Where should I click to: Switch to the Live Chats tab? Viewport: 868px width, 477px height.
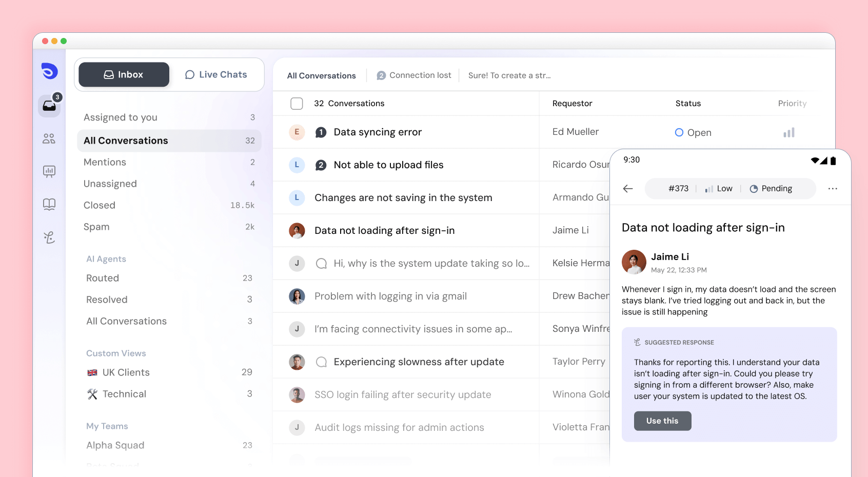pos(216,74)
